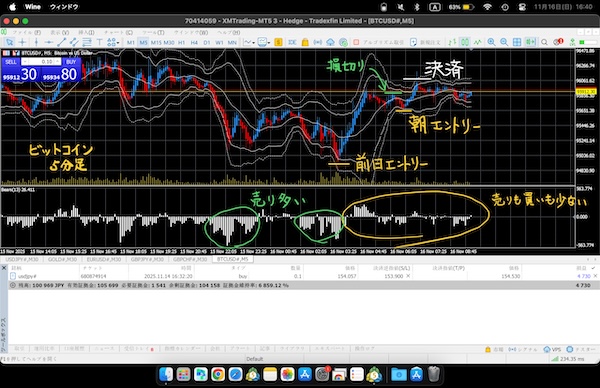Click the yellow market bag icon
600x388 pixels.
tap(305, 42)
